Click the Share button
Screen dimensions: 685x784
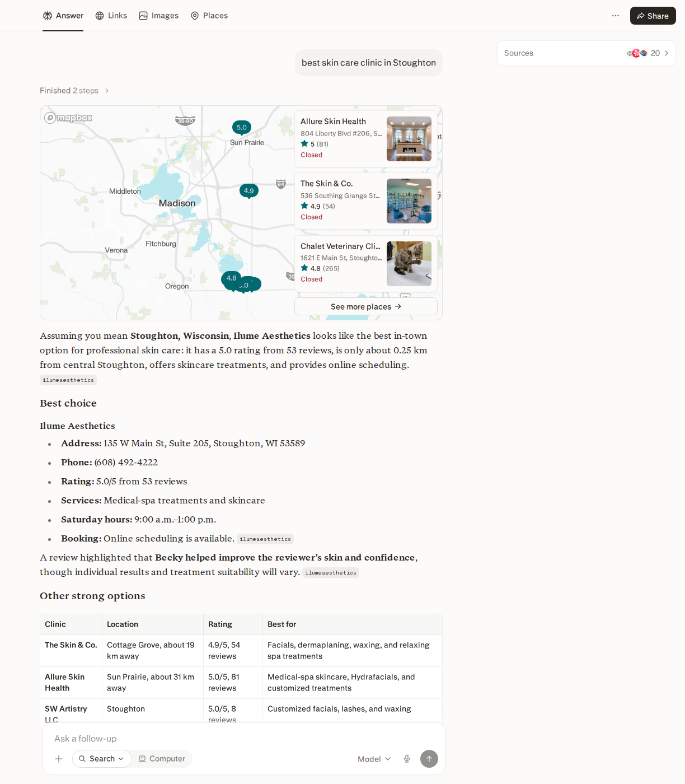[x=653, y=16]
